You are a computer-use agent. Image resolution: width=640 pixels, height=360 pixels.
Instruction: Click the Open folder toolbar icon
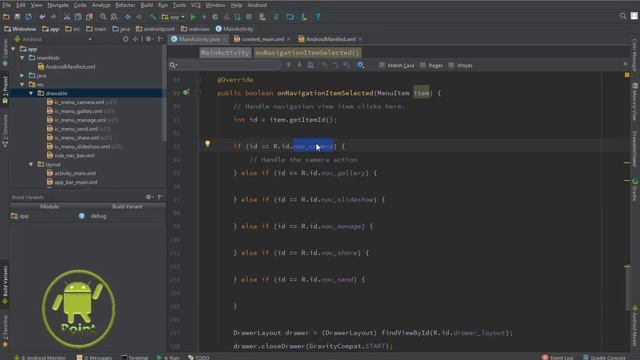coord(6,17)
